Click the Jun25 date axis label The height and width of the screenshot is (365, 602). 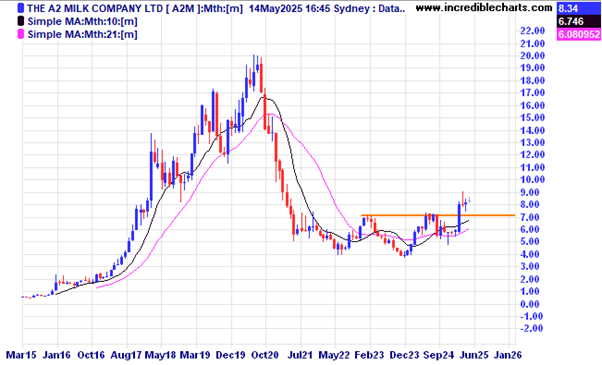[x=474, y=355]
